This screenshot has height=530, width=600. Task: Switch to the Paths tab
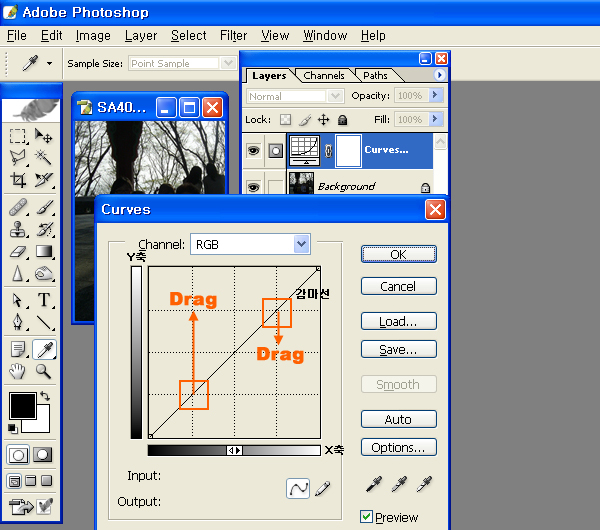[375, 76]
